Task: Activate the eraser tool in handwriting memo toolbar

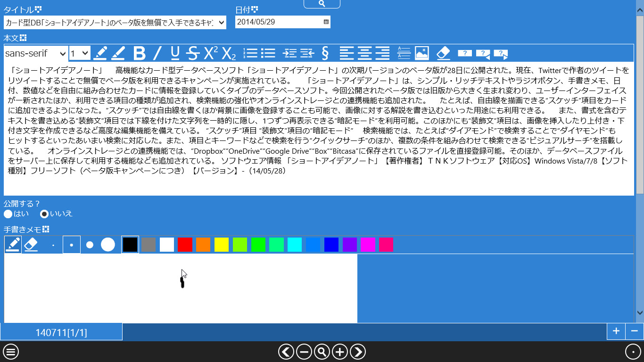Action: coord(32,244)
